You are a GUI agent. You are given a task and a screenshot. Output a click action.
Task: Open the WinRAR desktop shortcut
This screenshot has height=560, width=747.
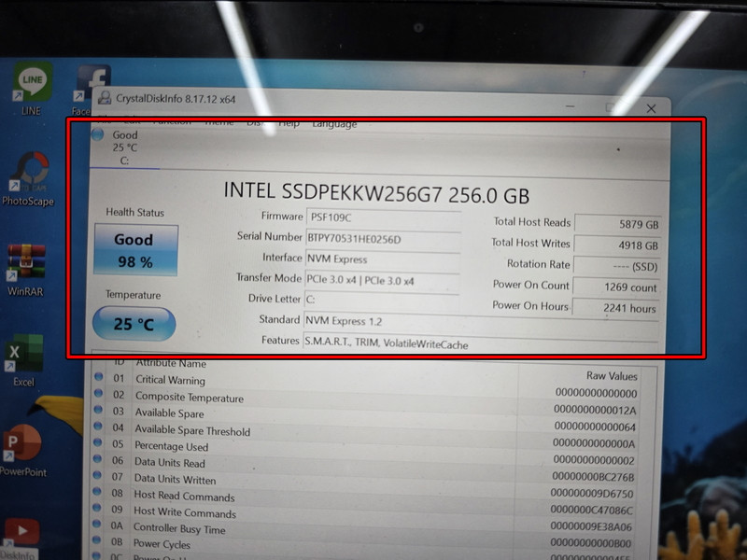point(26,270)
